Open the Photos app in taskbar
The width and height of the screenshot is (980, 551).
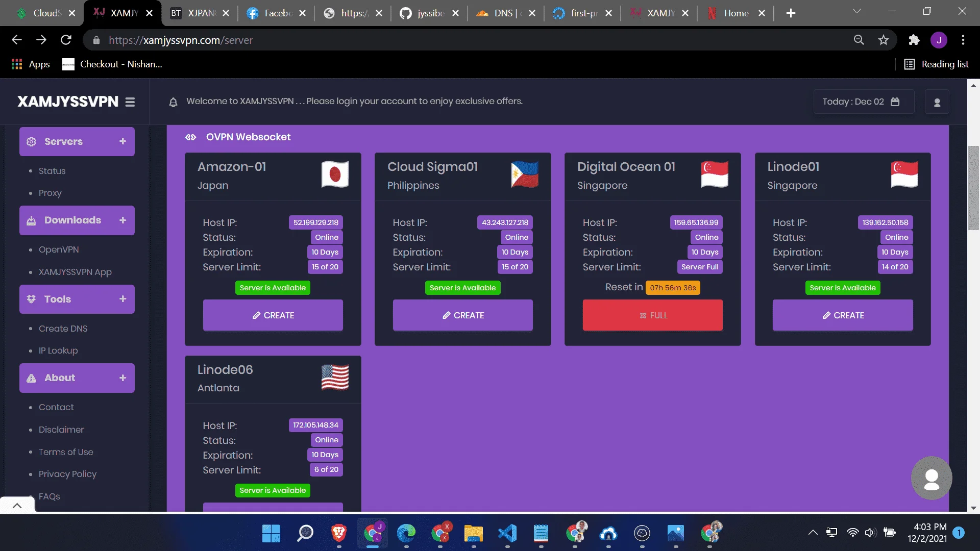[676, 534]
